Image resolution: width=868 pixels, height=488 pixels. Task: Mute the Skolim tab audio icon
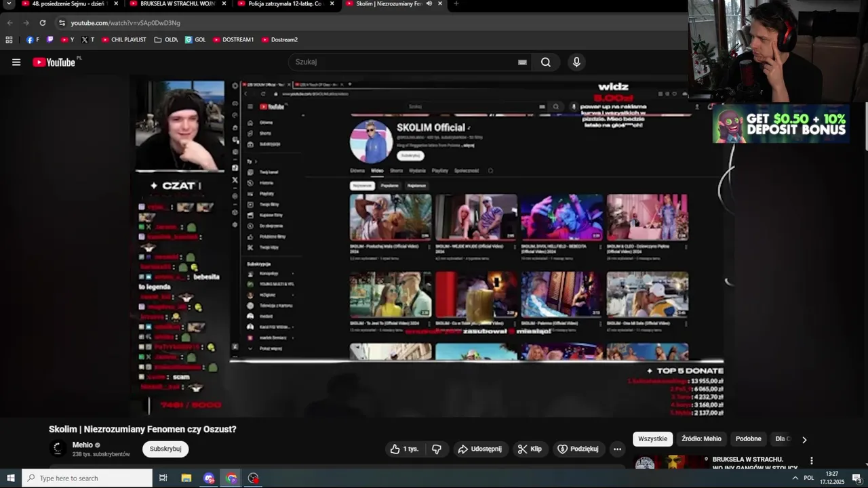(429, 3)
